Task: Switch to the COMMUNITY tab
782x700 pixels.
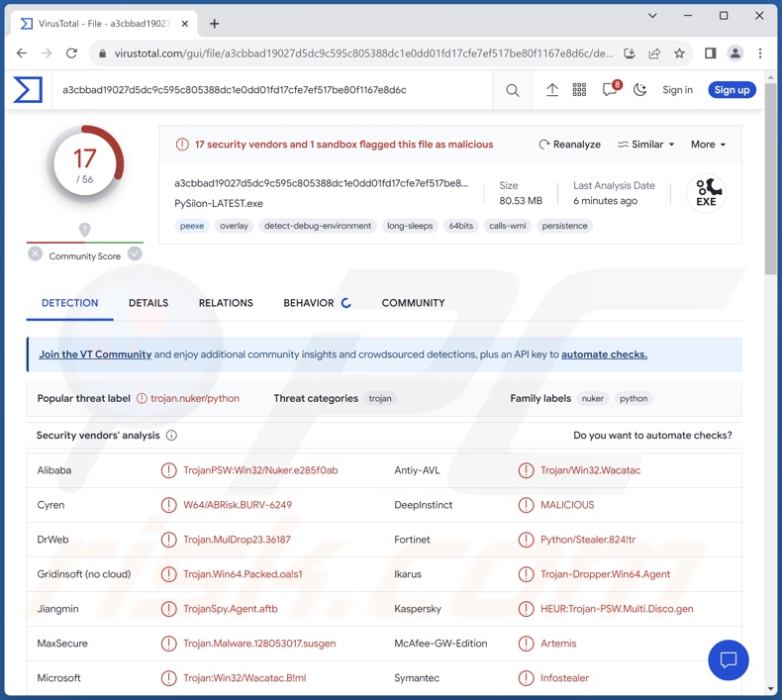Action: tap(413, 303)
